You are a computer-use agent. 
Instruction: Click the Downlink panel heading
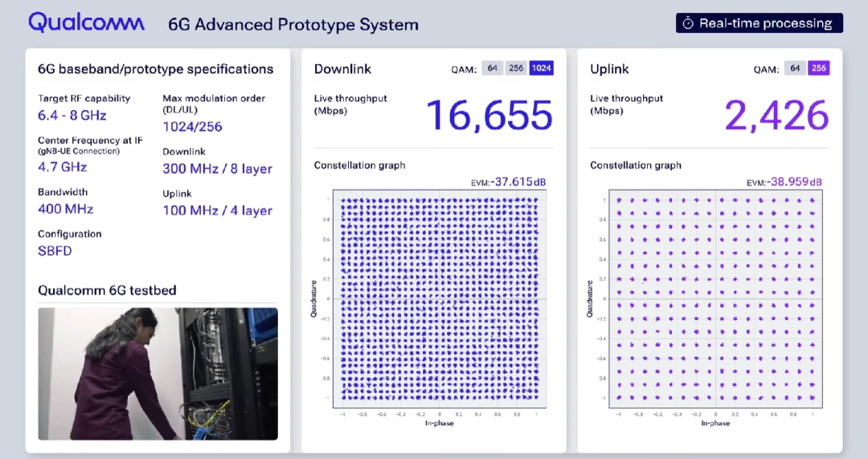342,69
